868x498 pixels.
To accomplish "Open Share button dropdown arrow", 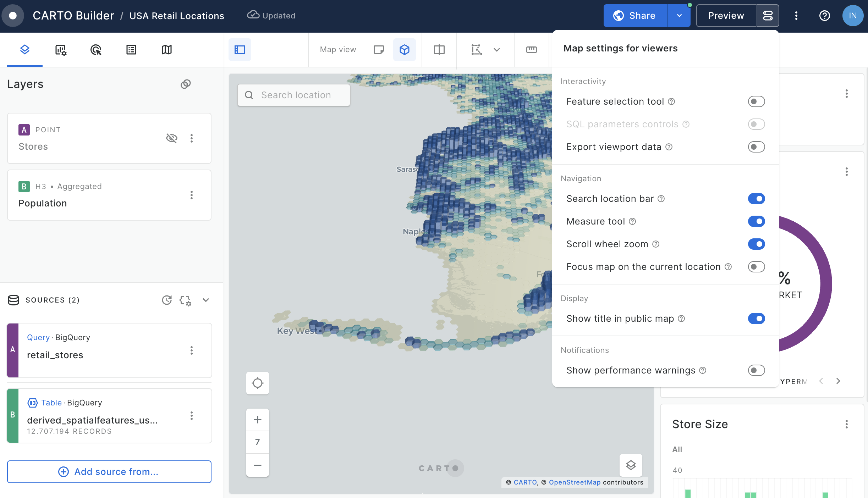I will coord(679,16).
